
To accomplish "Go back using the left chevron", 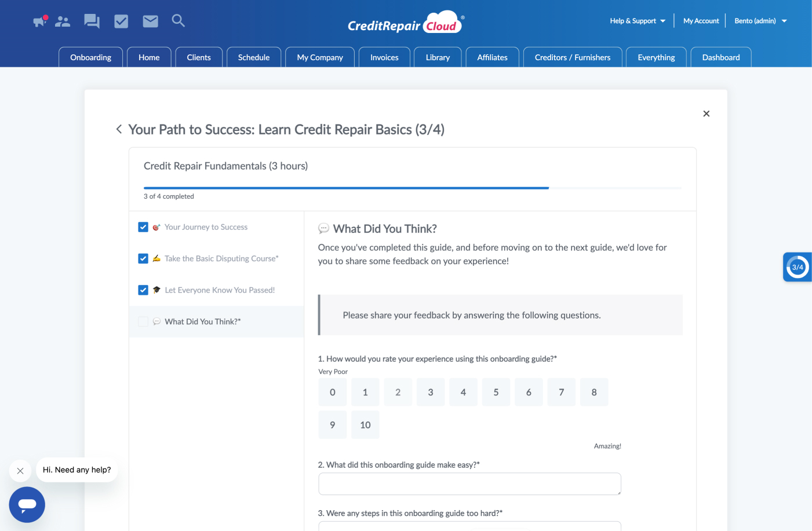I will click(119, 129).
